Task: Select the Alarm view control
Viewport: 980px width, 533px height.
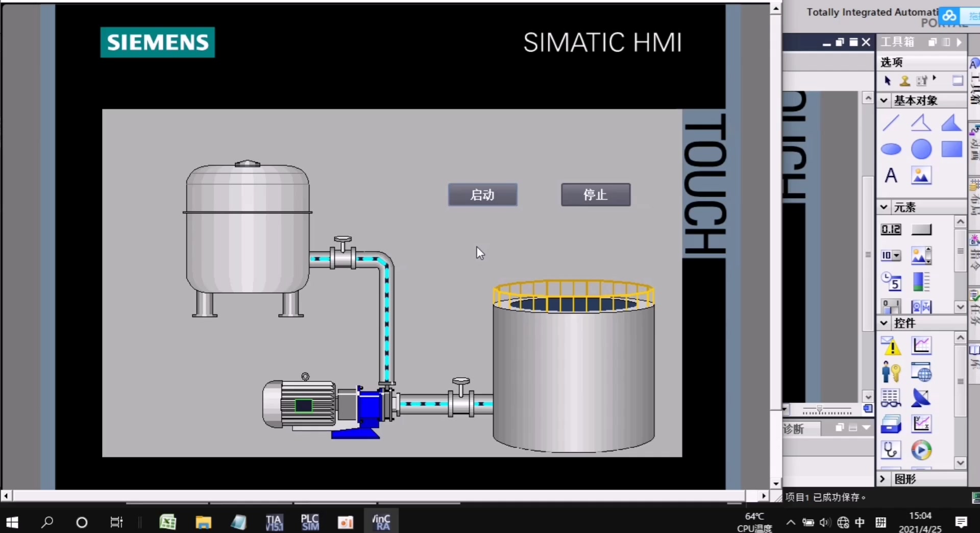Action: [x=891, y=346]
